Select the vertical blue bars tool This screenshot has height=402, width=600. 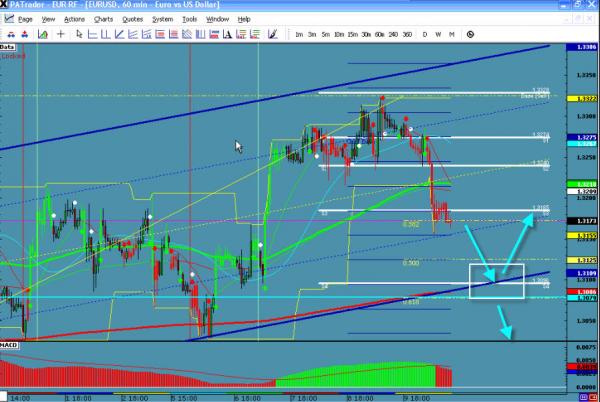(x=201, y=34)
